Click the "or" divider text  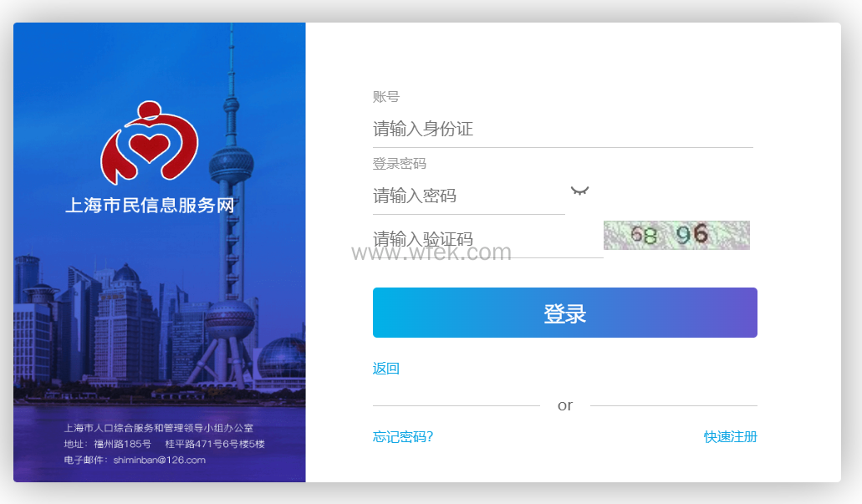tap(565, 405)
